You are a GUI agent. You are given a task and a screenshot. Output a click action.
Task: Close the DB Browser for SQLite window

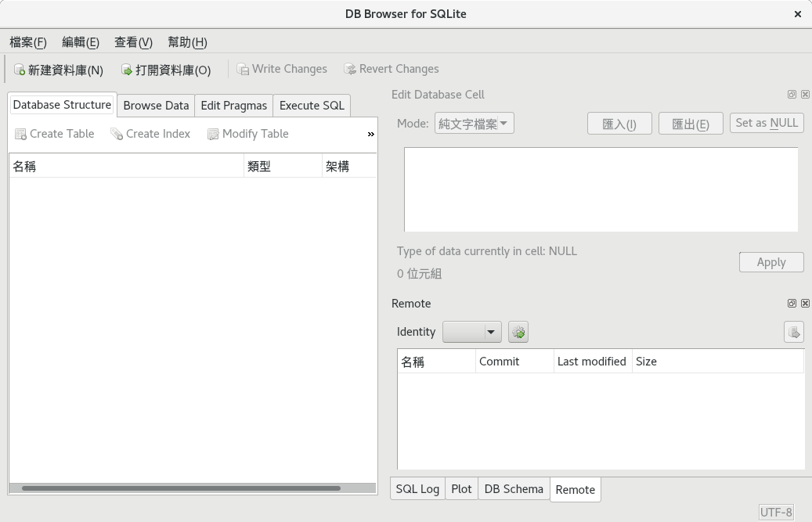coord(797,14)
